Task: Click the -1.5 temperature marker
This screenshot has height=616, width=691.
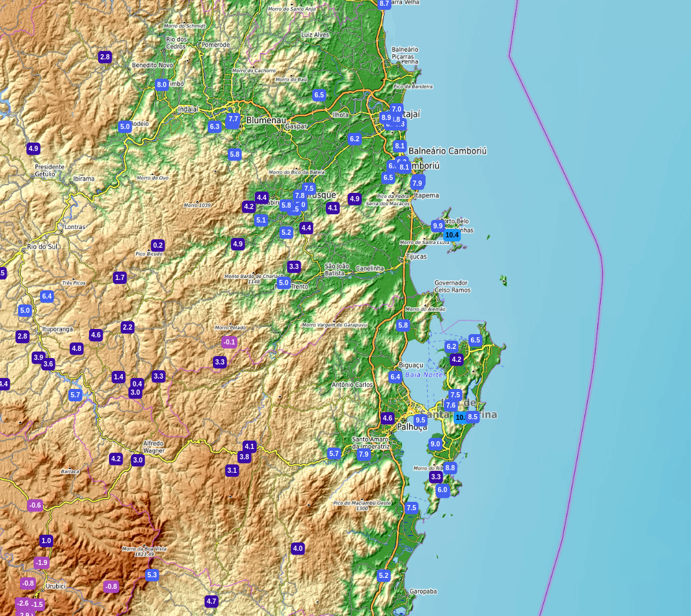Action: pos(37,604)
